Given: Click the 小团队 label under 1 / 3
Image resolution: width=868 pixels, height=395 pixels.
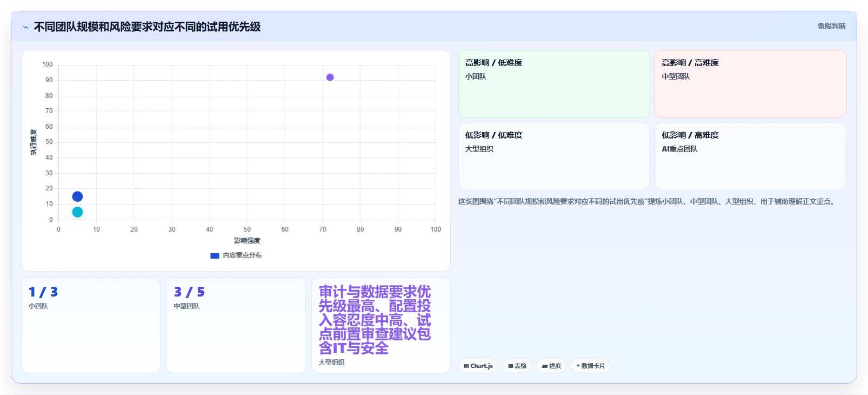Looking at the screenshot, I should tap(38, 306).
